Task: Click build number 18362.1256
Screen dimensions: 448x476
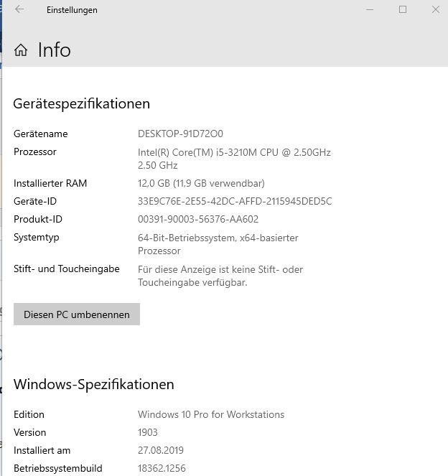Action: point(162,468)
